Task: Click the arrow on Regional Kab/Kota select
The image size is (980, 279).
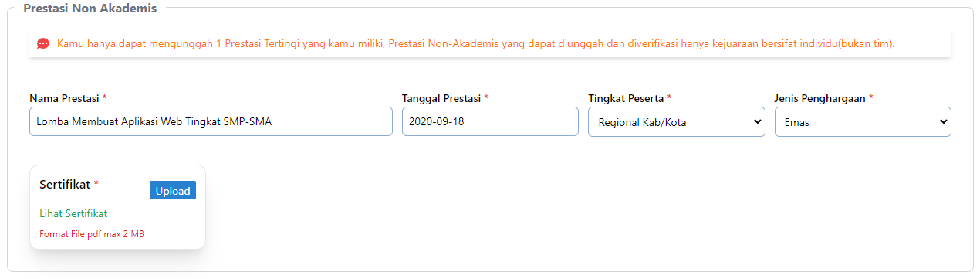Action: pos(754,121)
